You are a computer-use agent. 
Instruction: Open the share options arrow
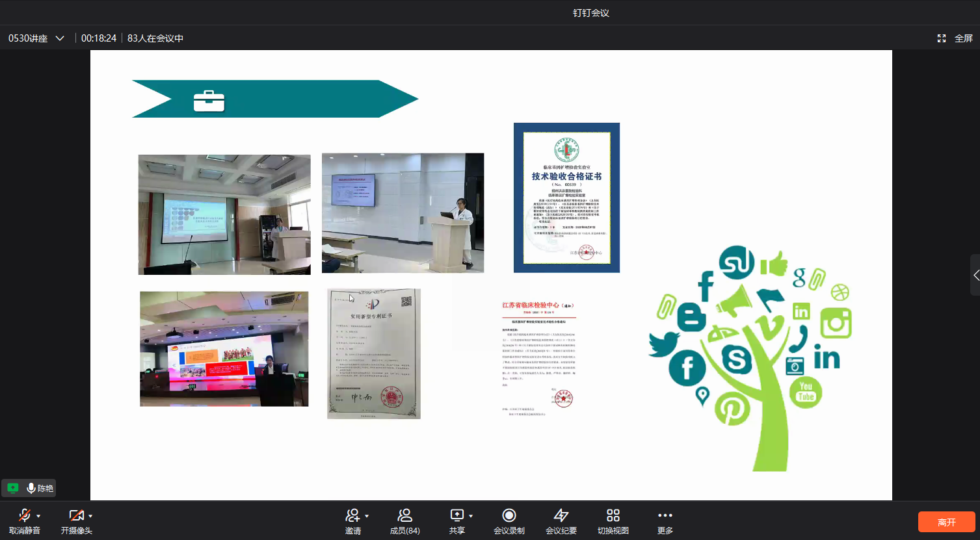pos(471,516)
